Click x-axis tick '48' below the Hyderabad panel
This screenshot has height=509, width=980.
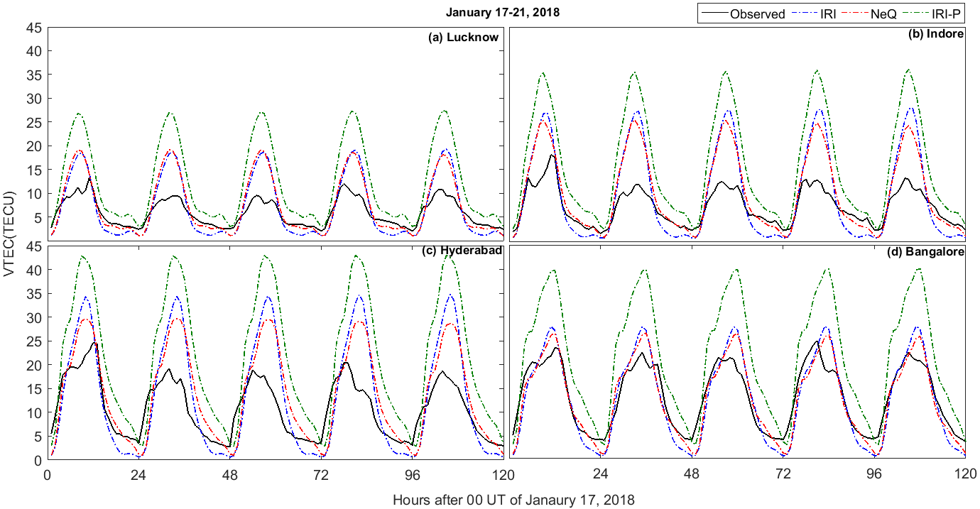coord(230,474)
